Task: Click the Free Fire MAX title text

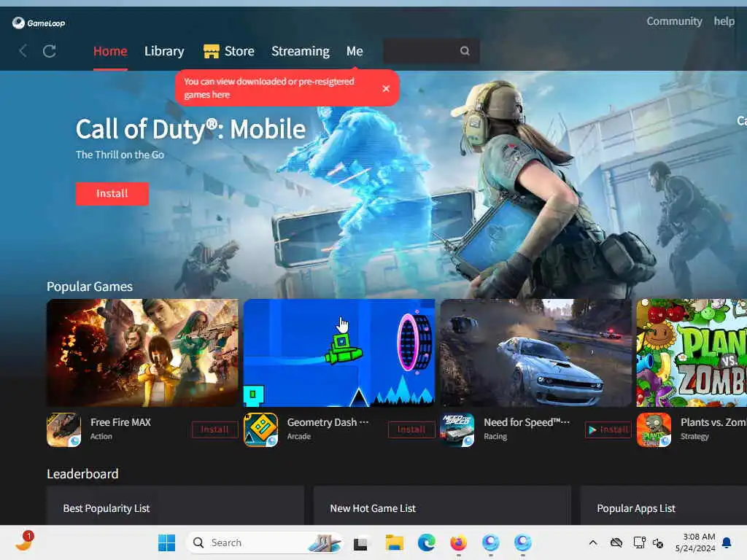Action: (x=120, y=422)
